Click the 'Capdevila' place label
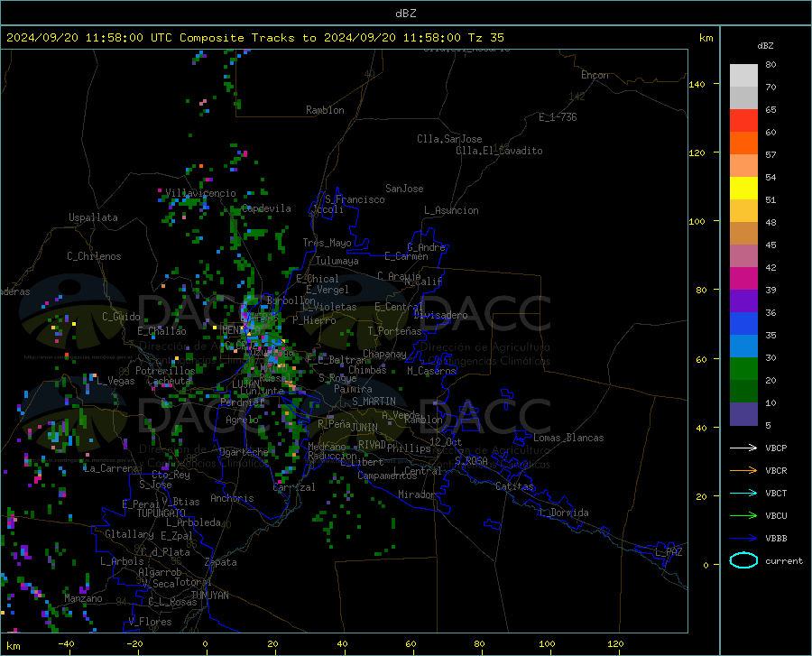Image resolution: width=812 pixels, height=656 pixels. 266,208
